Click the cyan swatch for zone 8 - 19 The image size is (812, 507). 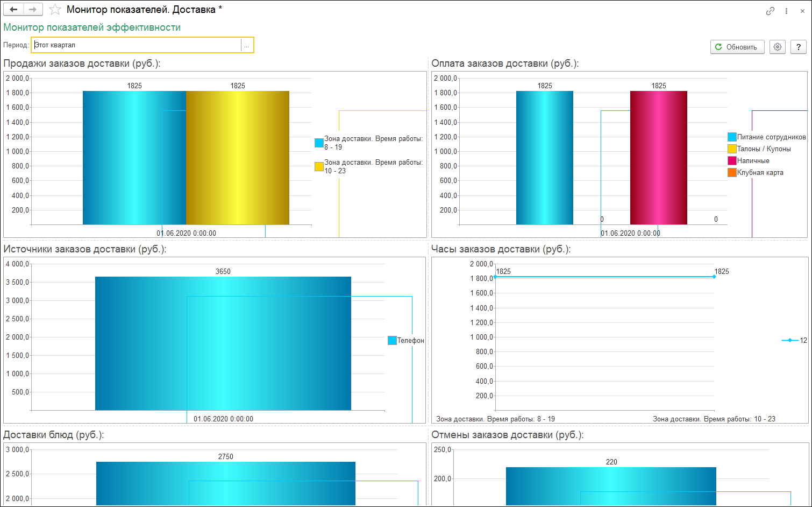tap(319, 143)
